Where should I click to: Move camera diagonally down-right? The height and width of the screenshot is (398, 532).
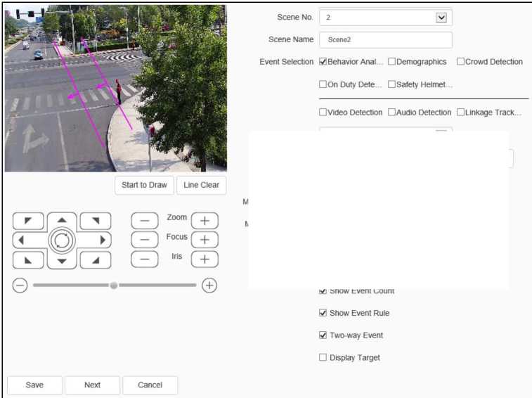(x=96, y=260)
